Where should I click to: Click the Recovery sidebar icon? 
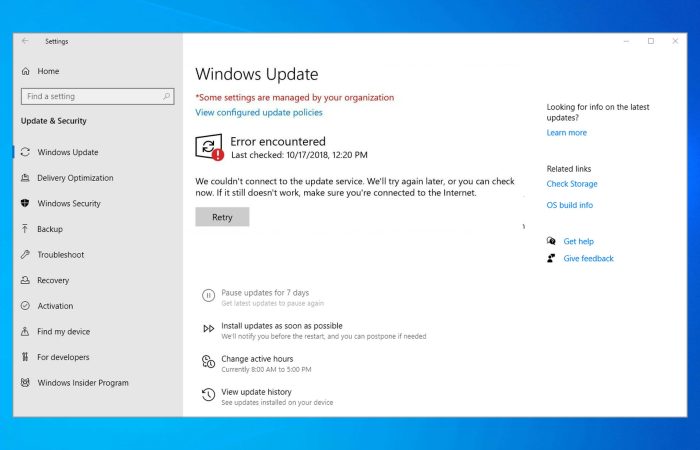tap(25, 280)
